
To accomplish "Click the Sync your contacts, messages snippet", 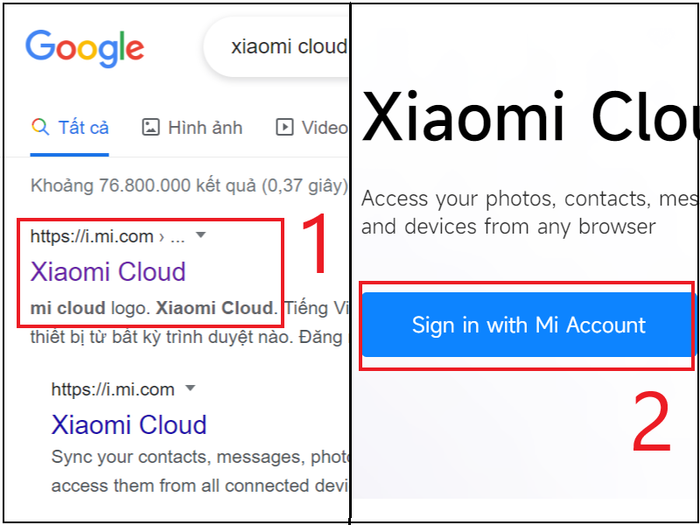I will [x=200, y=471].
